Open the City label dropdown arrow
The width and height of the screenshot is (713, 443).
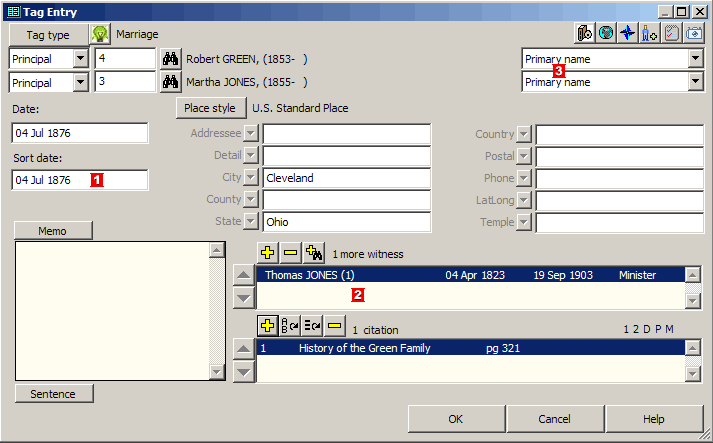click(251, 177)
